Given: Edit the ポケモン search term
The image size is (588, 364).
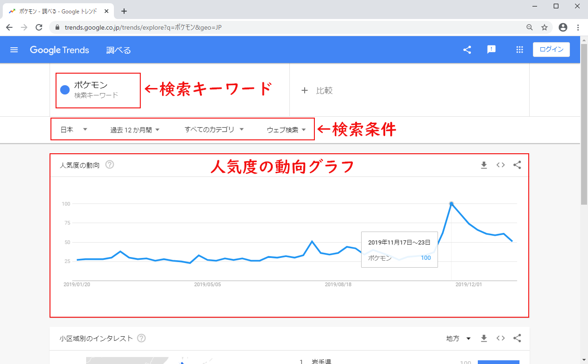Looking at the screenshot, I should point(91,85).
